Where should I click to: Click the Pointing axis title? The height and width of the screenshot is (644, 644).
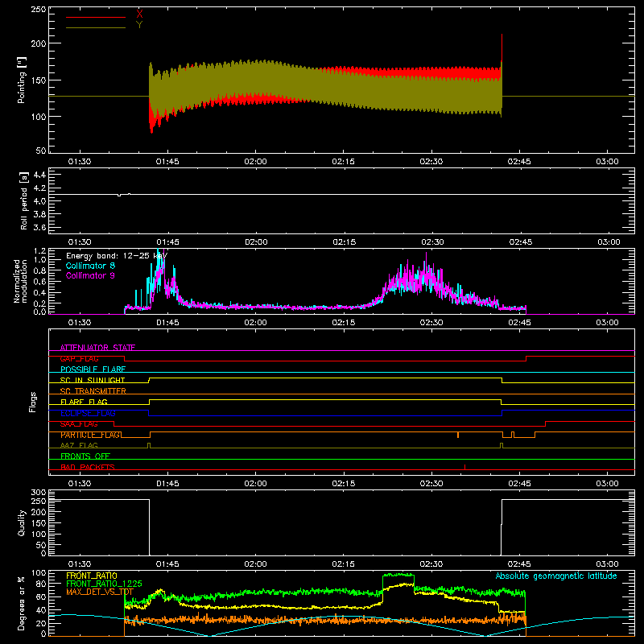click(x=22, y=80)
